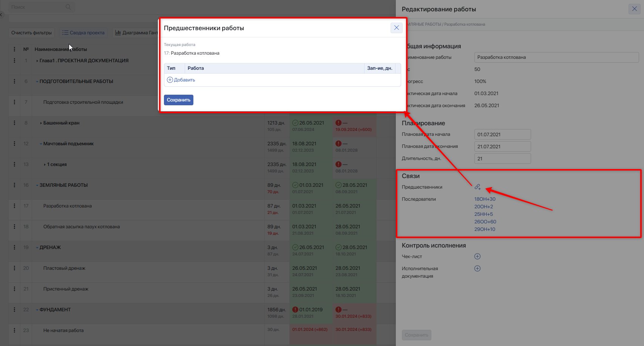Switch to Диаграмма Ганта view
The width and height of the screenshot is (644, 346).
pos(136,33)
